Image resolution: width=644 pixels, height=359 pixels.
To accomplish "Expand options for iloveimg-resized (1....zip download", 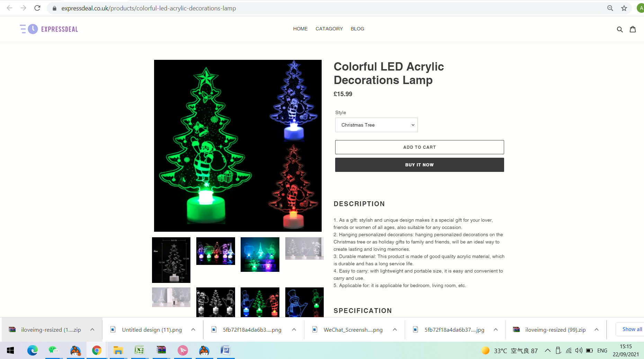I will pos(92,330).
